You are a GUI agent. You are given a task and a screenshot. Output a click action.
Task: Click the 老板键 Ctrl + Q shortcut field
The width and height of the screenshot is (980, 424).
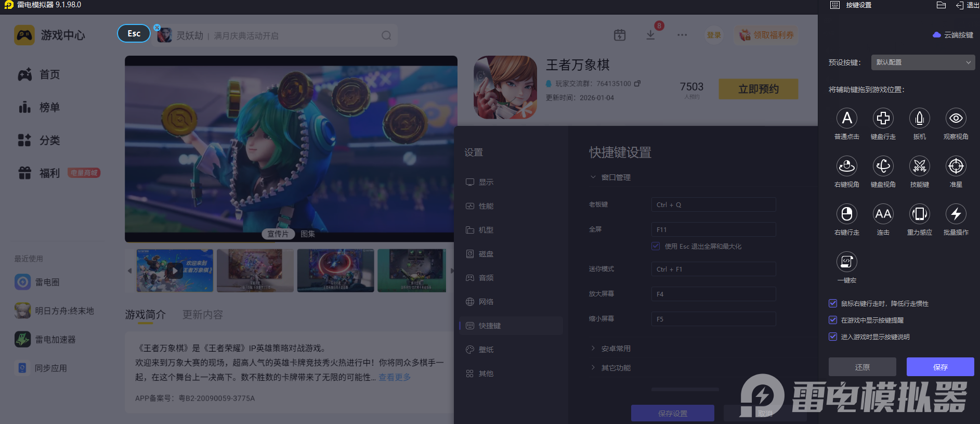pyautogui.click(x=714, y=204)
